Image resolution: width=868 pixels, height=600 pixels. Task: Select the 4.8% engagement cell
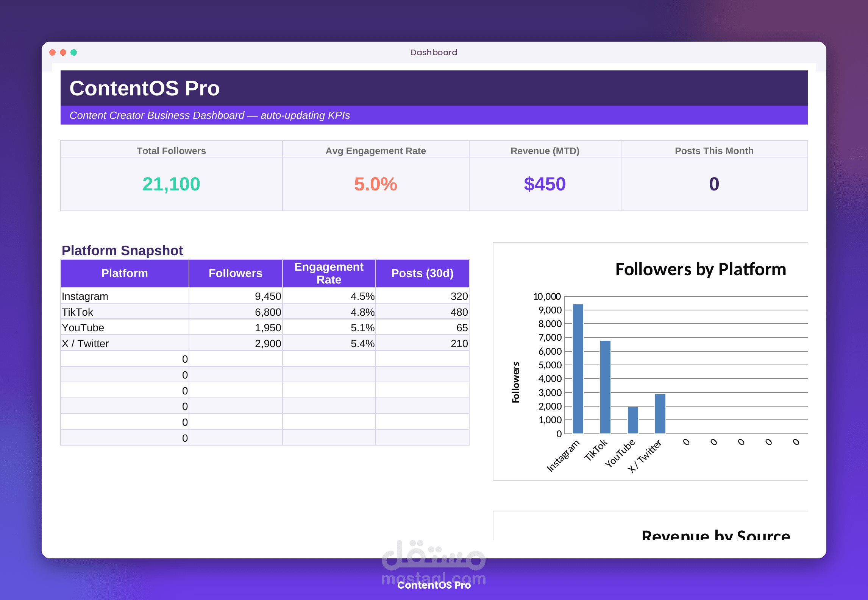[x=329, y=312]
